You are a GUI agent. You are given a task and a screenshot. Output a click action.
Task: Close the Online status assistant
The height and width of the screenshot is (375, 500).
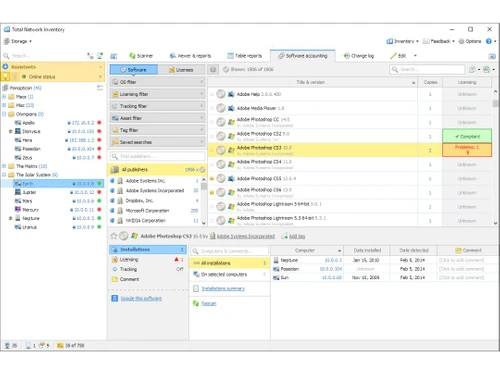tap(100, 77)
